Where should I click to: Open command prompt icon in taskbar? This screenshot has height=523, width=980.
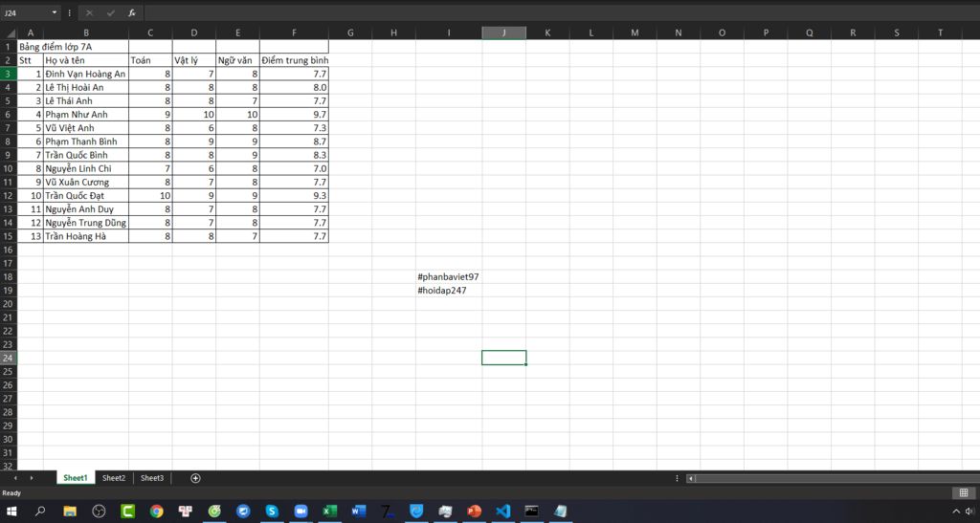coord(531,512)
